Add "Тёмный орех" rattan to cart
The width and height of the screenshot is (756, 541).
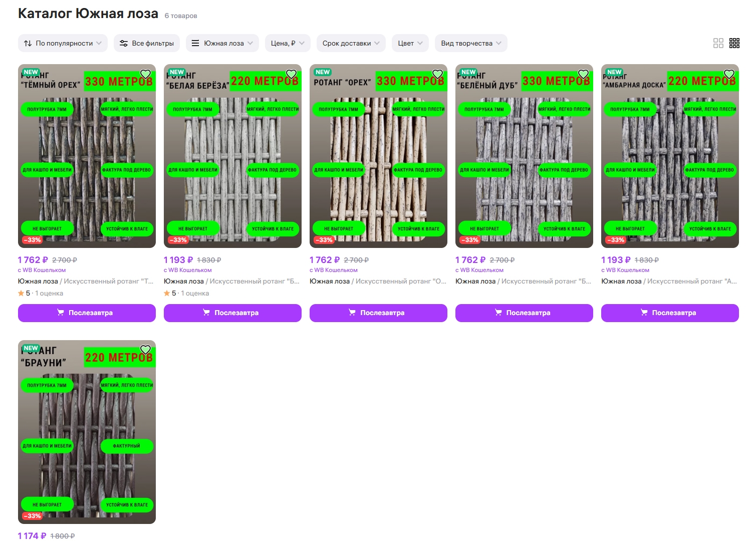[x=87, y=313]
